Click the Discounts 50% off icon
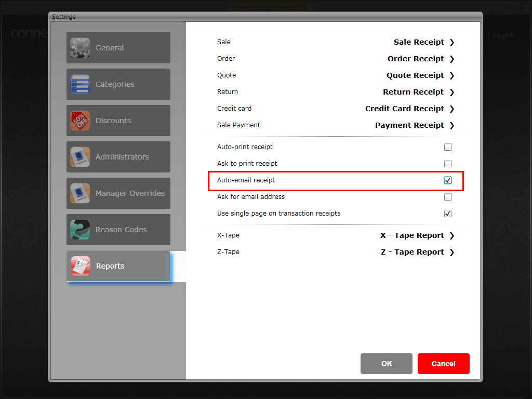Viewport: 532px width, 399px height. tap(81, 121)
